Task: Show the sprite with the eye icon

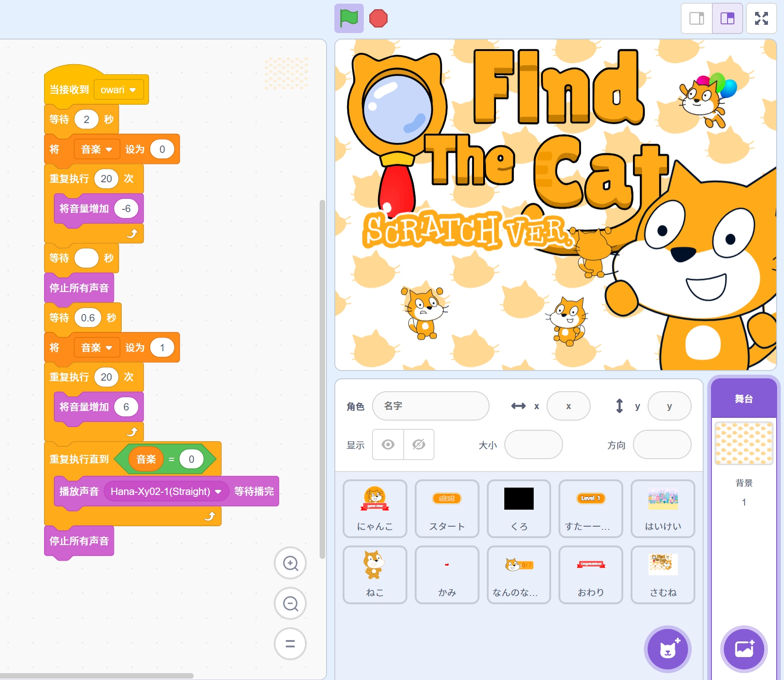Action: pos(388,444)
